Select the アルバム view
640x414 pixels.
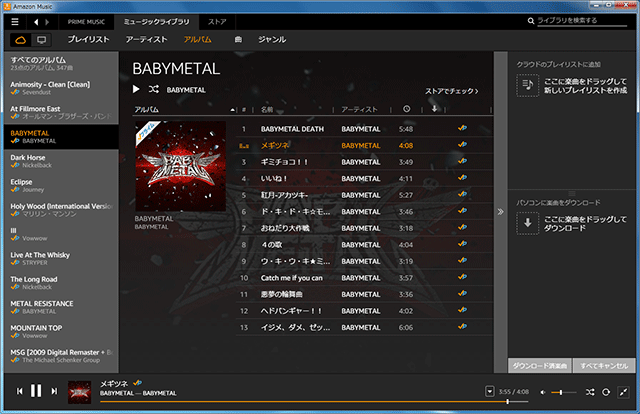coord(198,40)
